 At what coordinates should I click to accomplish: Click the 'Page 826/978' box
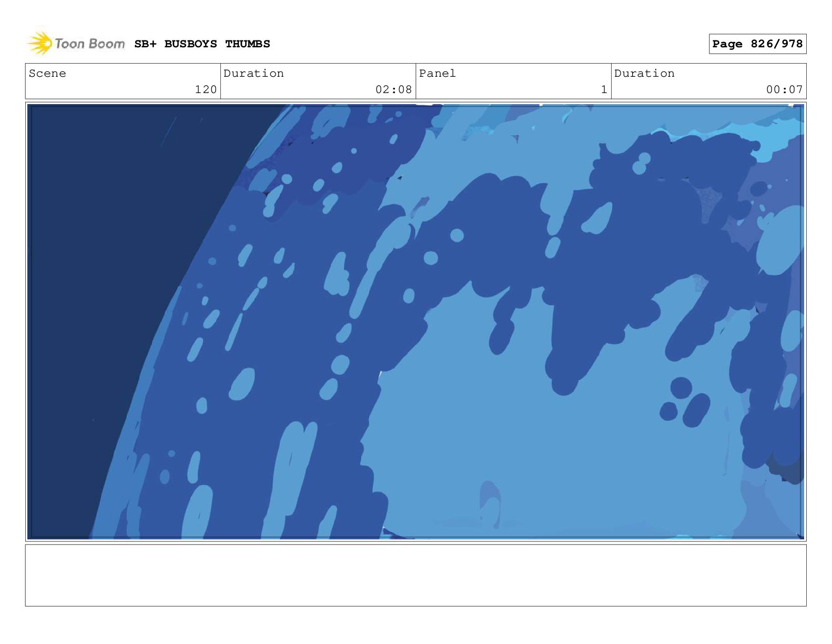(x=757, y=44)
